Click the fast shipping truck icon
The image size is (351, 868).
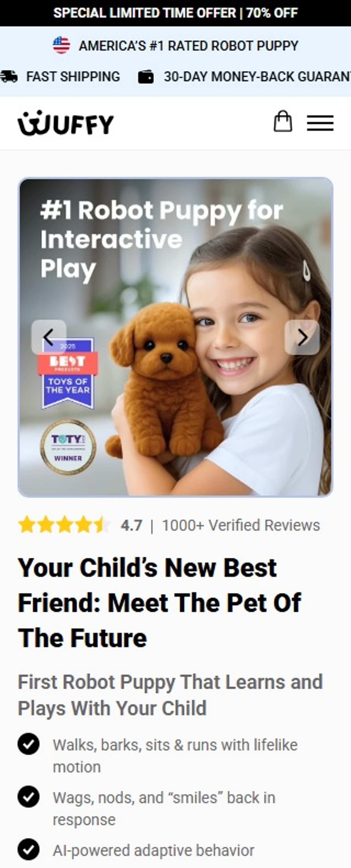pos(9,77)
